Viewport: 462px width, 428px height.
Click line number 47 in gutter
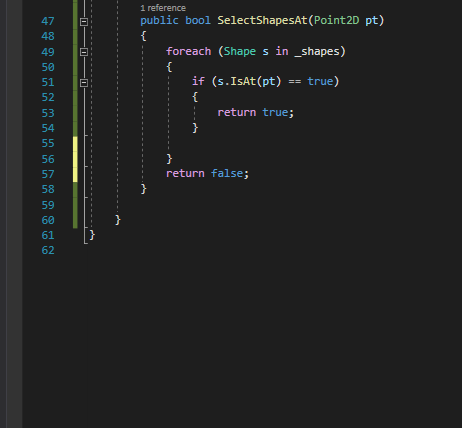tap(48, 21)
